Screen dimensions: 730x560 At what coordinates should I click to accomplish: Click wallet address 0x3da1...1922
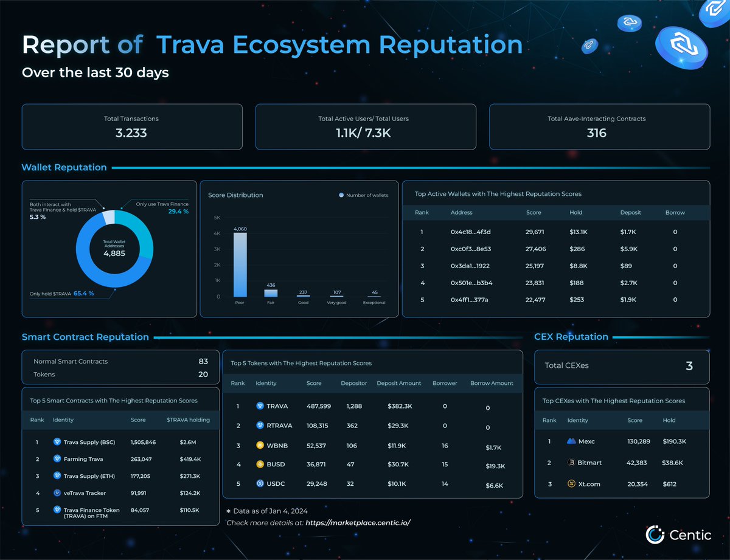tap(471, 266)
